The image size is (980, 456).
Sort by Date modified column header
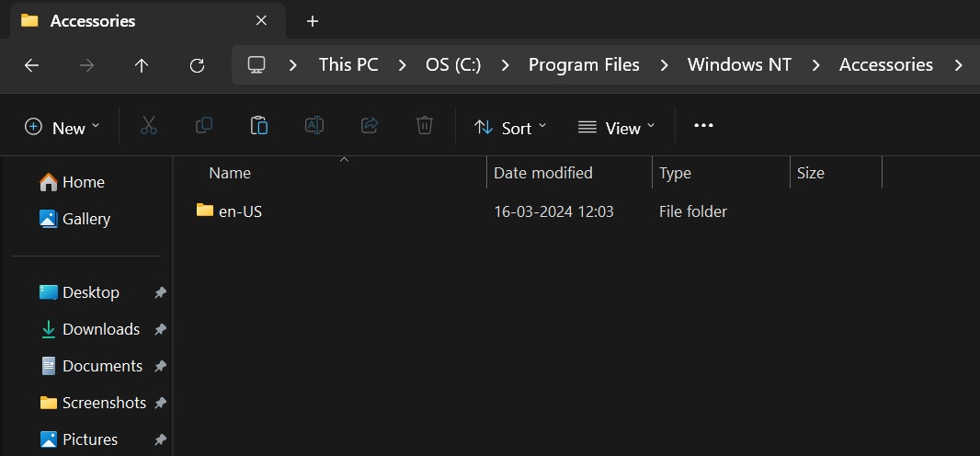(543, 173)
